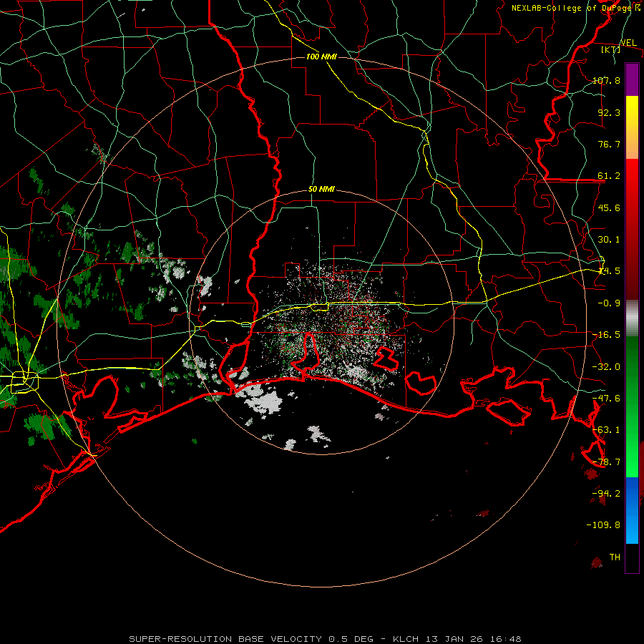Pick the red segment of the velocity color bar
This screenshot has height=644, width=644.
coord(632,229)
